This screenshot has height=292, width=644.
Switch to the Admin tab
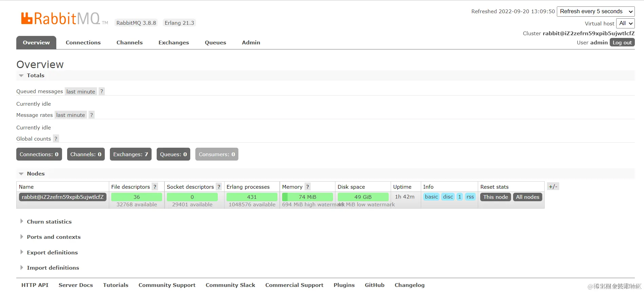pos(251,43)
